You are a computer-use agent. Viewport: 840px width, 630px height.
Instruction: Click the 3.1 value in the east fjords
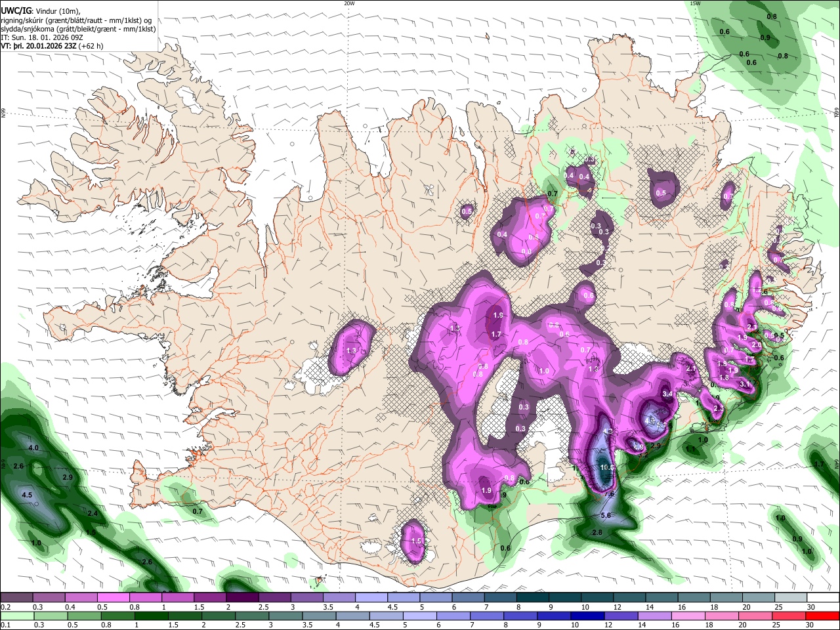pyautogui.click(x=744, y=383)
